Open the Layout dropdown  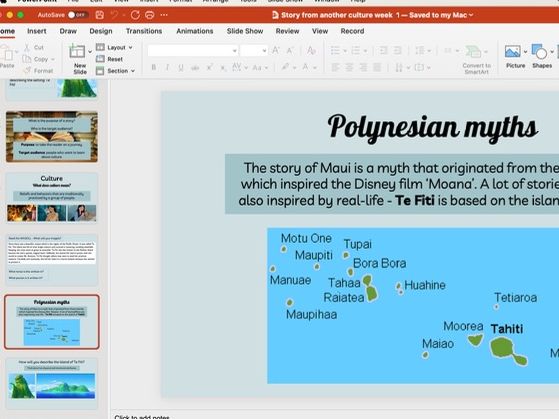114,47
